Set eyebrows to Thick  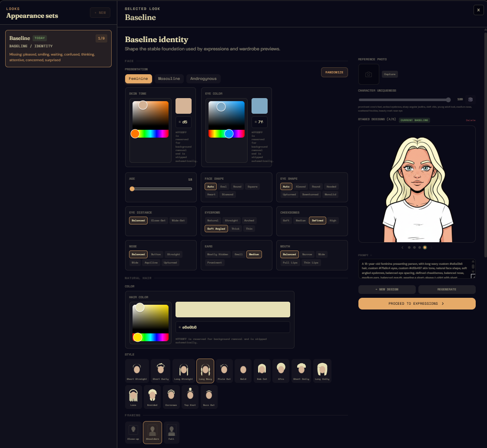(235, 229)
